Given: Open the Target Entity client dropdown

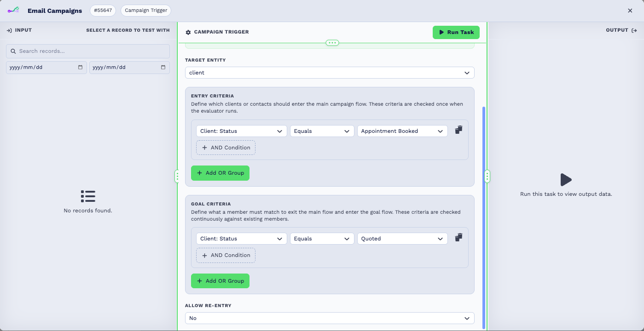Looking at the screenshot, I should 330,73.
